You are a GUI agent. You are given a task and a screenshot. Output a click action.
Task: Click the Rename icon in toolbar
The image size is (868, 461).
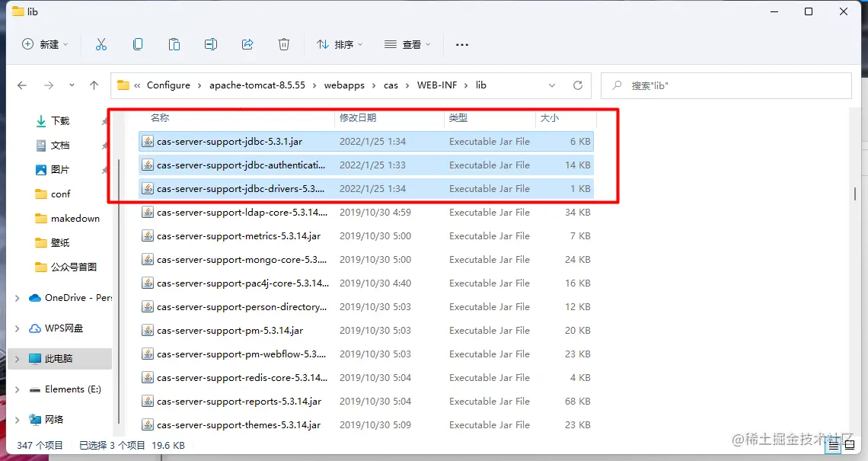(211, 44)
